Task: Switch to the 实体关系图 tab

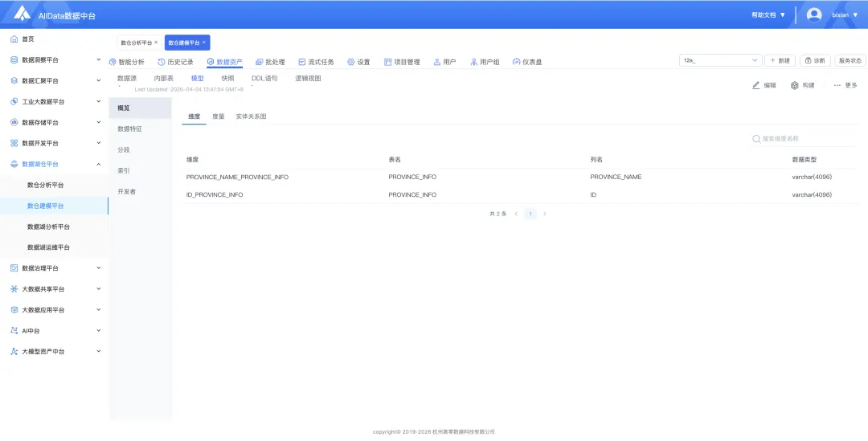Action: pyautogui.click(x=252, y=116)
